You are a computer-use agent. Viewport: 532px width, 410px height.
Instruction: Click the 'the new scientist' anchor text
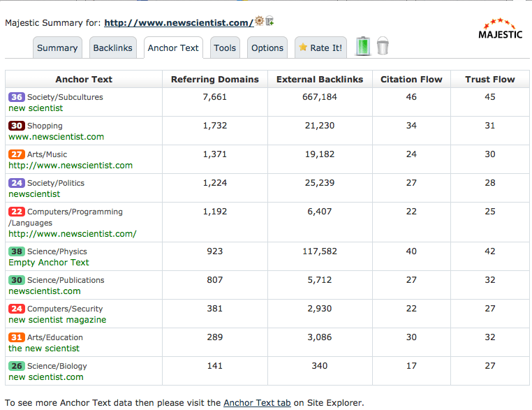click(44, 349)
